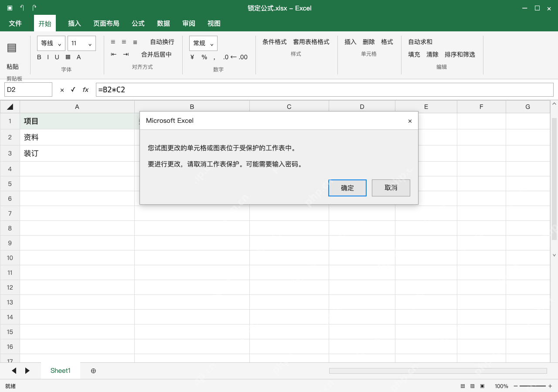
Task: Click the Paste icon in the ribbon
Action: pyautogui.click(x=12, y=47)
